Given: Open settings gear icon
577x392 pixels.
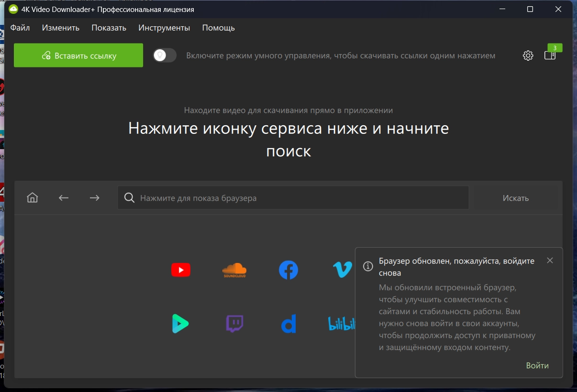Looking at the screenshot, I should pos(528,55).
